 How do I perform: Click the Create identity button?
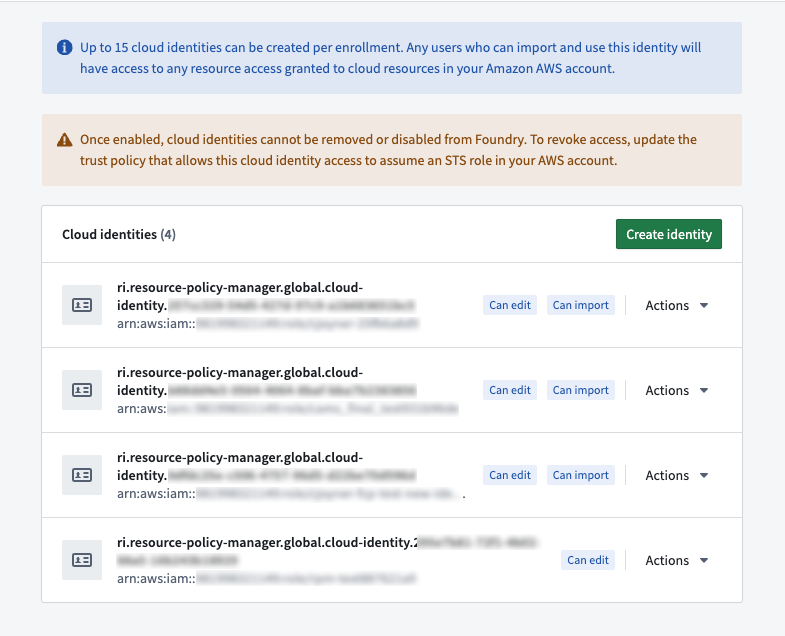[x=668, y=234]
